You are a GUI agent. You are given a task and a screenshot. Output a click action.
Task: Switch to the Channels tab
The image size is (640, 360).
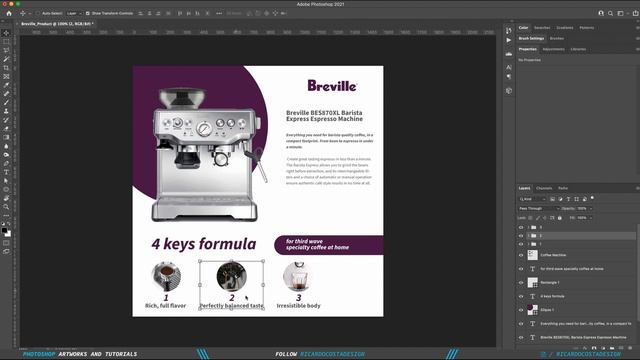[x=544, y=188]
